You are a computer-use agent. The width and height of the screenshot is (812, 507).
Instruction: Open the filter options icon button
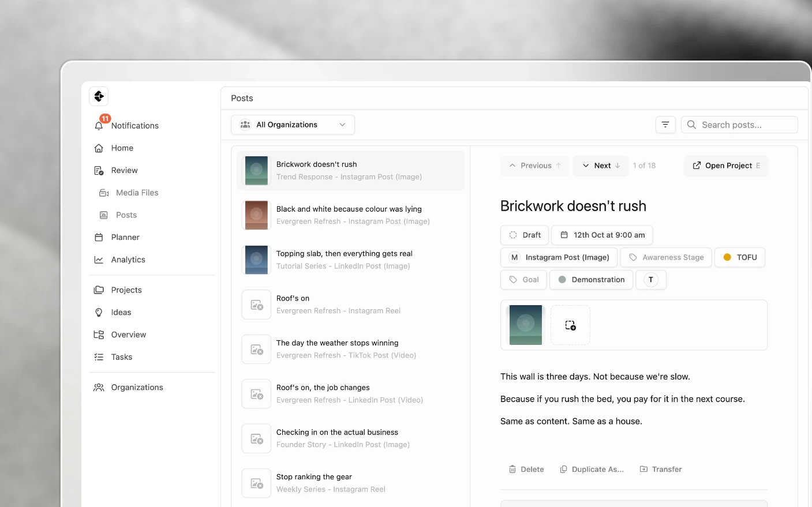tap(665, 125)
